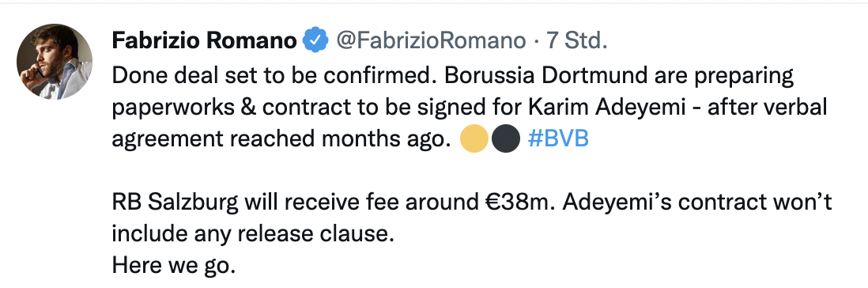Visit the @FabrizioRomano handle link
The width and height of the screenshot is (868, 288).
tap(431, 40)
